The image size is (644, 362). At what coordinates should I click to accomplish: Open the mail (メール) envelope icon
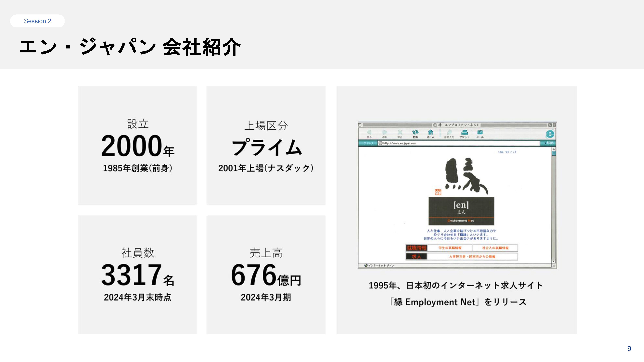point(480,132)
